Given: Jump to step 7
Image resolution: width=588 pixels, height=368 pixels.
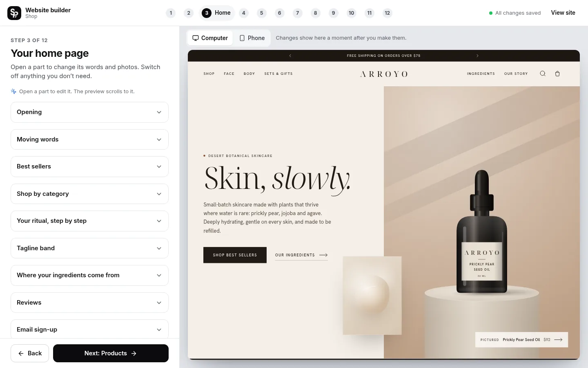Looking at the screenshot, I should click(x=298, y=13).
